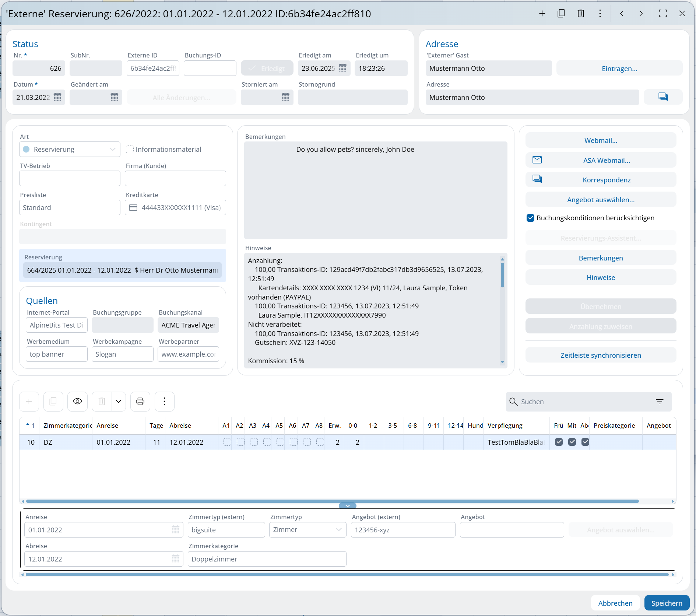Viewport: 696px width, 616px height.
Task: Click the Hinweise text vertical scrollbar
Action: click(502, 274)
